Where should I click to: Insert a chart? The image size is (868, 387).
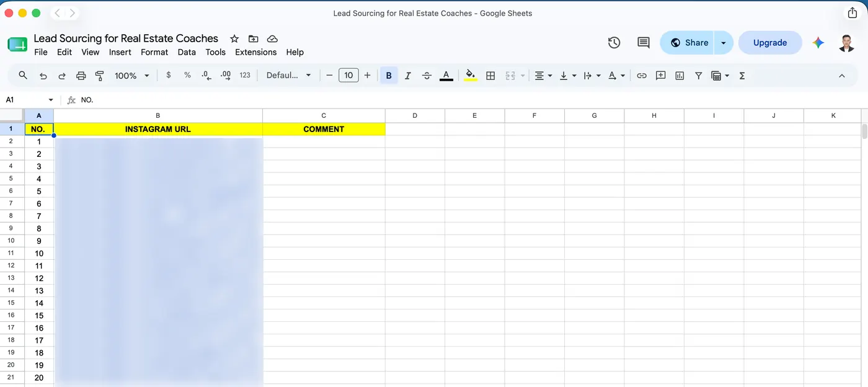[680, 76]
